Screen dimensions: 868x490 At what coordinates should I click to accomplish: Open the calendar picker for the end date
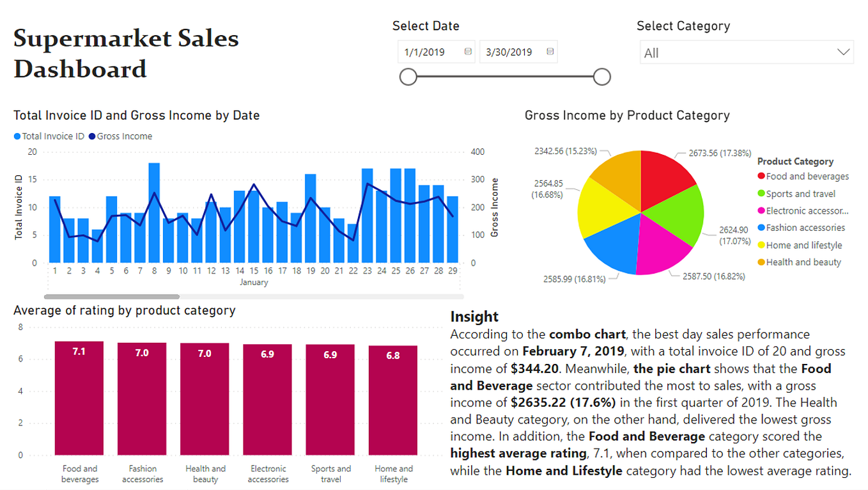pyautogui.click(x=549, y=52)
